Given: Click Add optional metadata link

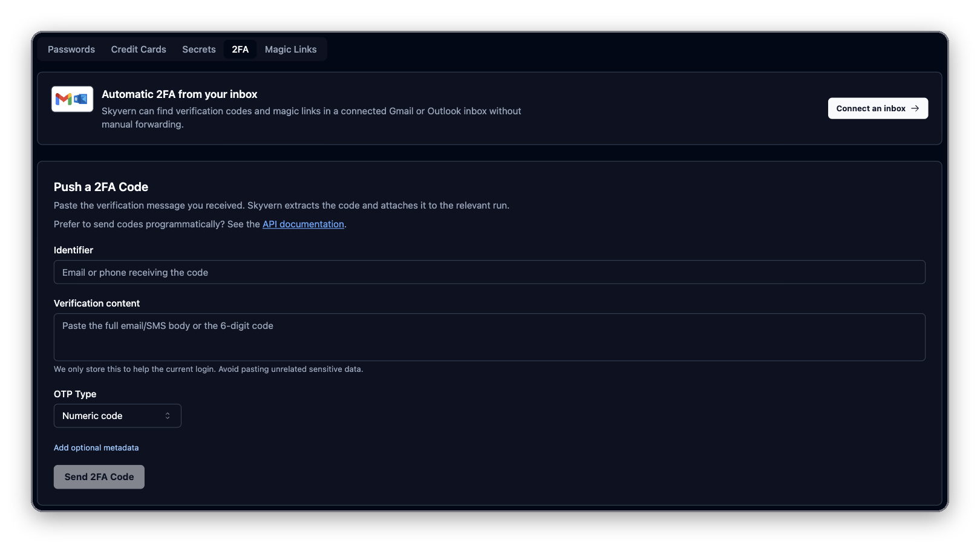Looking at the screenshot, I should (96, 448).
